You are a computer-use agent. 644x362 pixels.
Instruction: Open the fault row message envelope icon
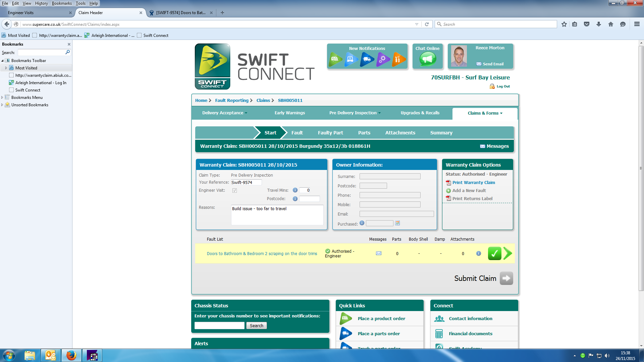(379, 253)
